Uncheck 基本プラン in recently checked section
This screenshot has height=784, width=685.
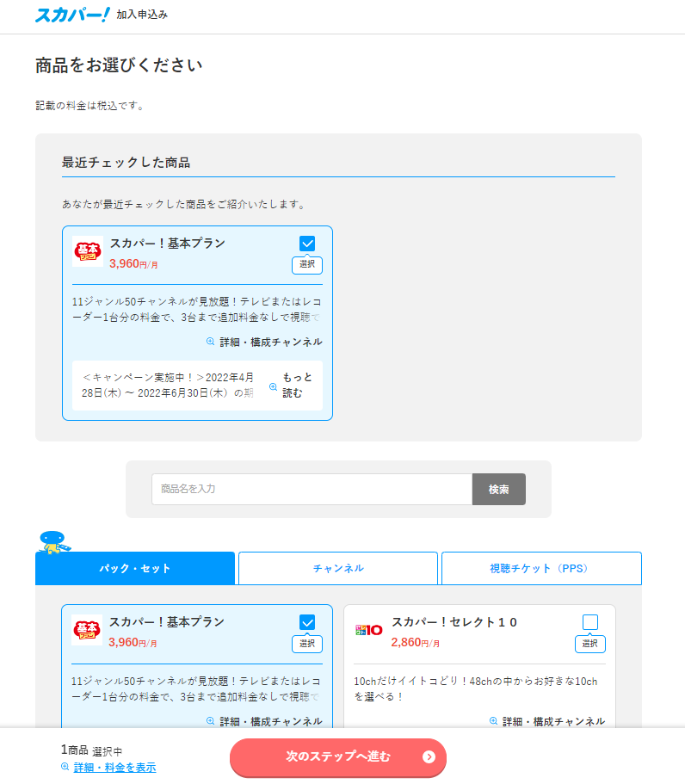307,244
